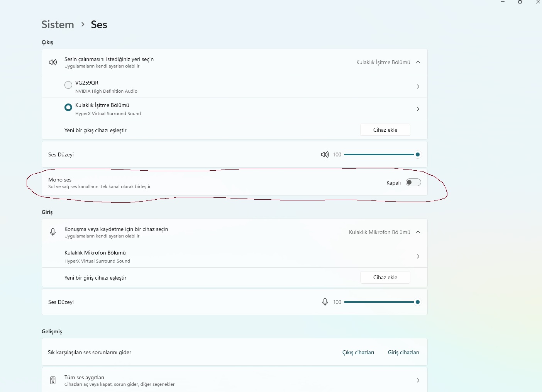Mute output via the speaker volume icon
Viewport: 542px width, 392px height.
[x=325, y=154]
